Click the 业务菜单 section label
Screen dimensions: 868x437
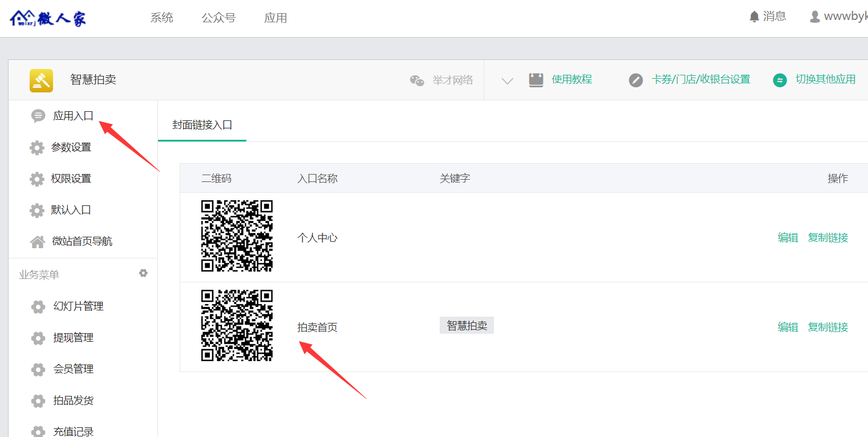point(39,275)
